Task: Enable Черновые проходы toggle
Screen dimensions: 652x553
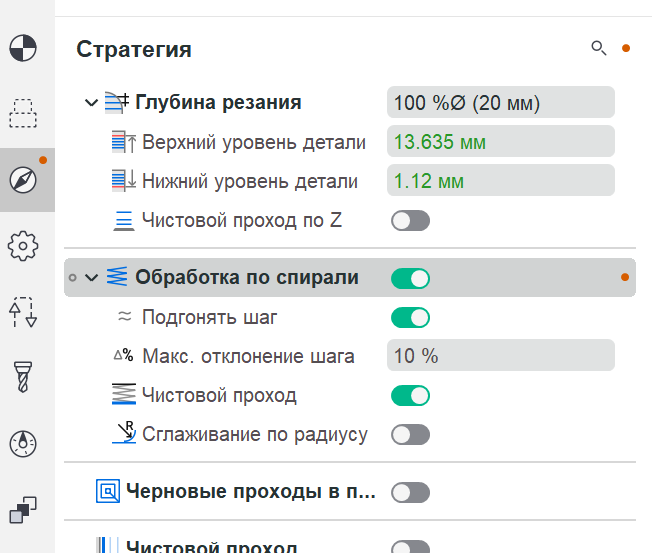Action: pyautogui.click(x=410, y=492)
